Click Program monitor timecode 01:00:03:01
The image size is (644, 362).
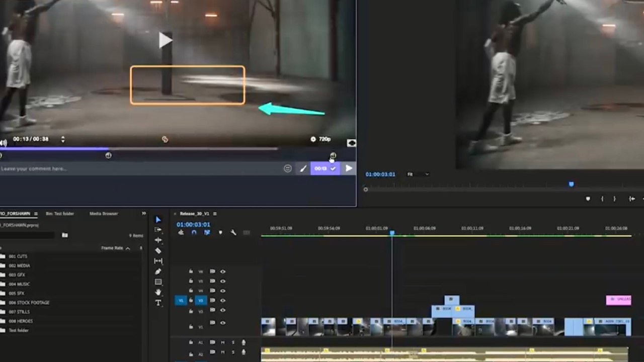[380, 174]
